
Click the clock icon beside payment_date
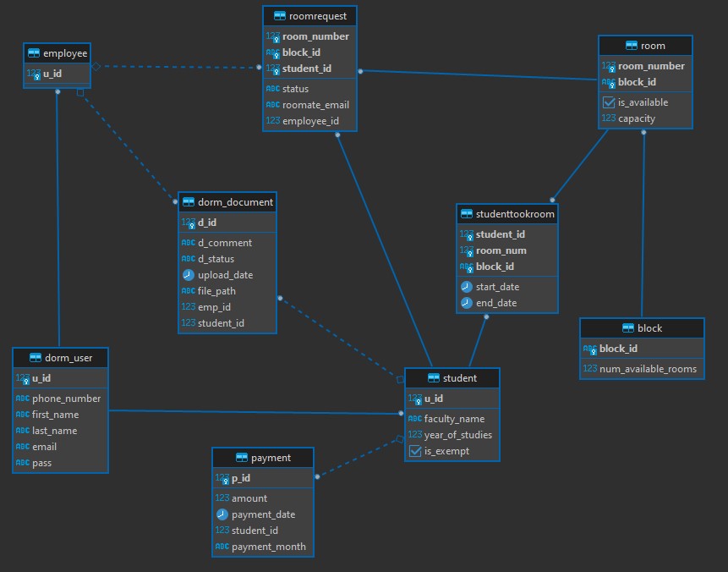click(222, 514)
